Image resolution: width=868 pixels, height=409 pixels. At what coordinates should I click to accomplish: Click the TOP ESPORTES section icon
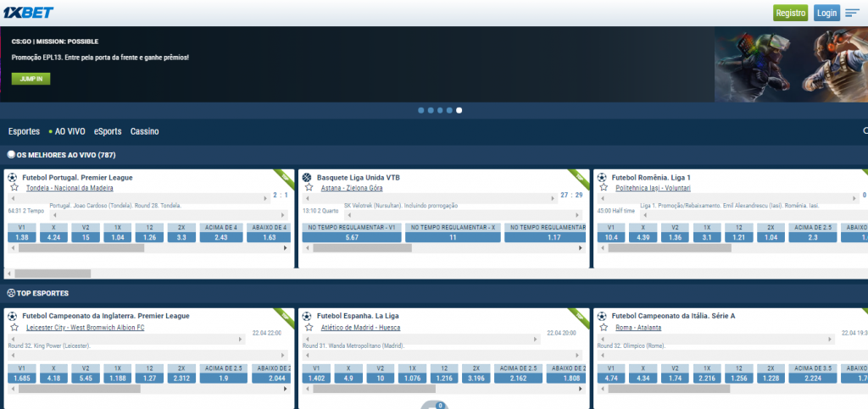(x=10, y=293)
